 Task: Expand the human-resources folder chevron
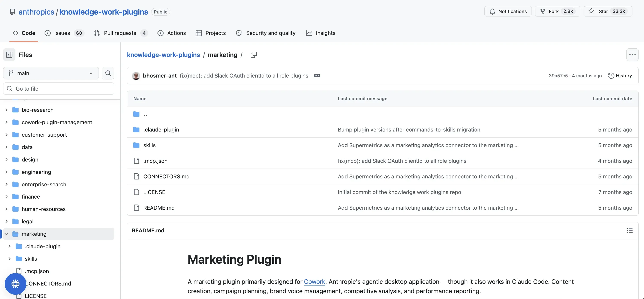pyautogui.click(x=6, y=209)
